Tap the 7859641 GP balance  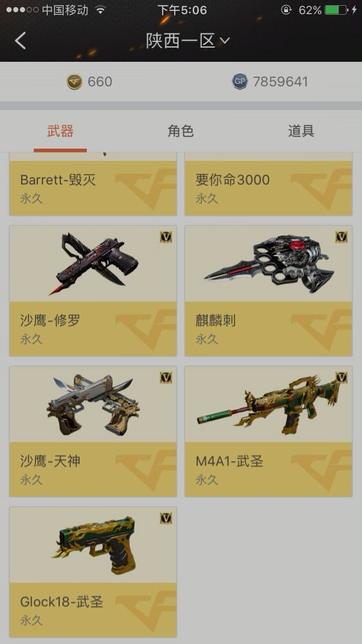click(x=280, y=82)
